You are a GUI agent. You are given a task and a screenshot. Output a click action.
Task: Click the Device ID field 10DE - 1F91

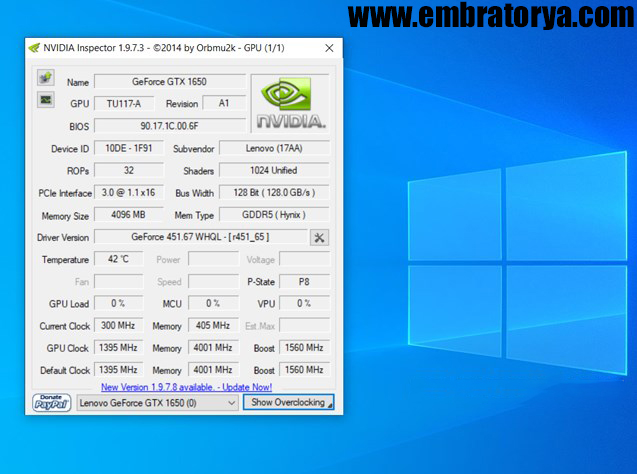coord(129,148)
